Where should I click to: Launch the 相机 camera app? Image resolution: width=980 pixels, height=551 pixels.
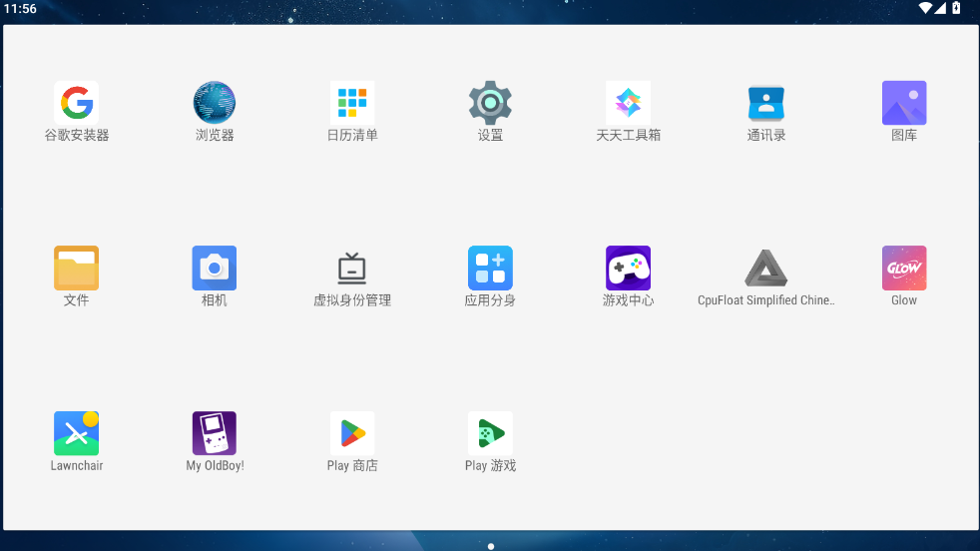click(x=215, y=268)
